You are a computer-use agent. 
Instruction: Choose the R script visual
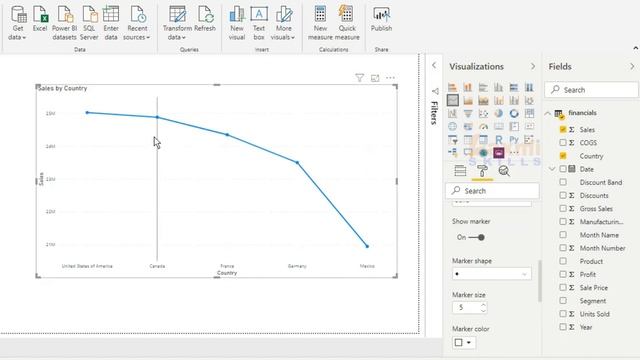point(498,140)
